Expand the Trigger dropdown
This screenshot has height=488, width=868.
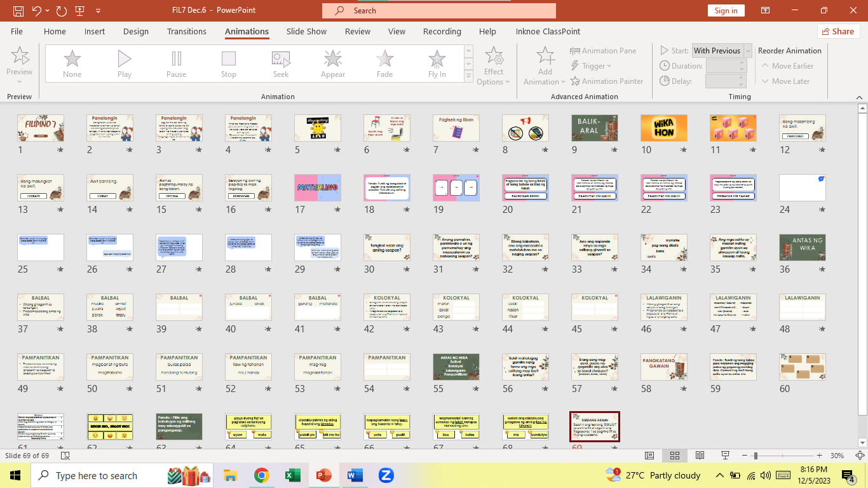coord(591,66)
